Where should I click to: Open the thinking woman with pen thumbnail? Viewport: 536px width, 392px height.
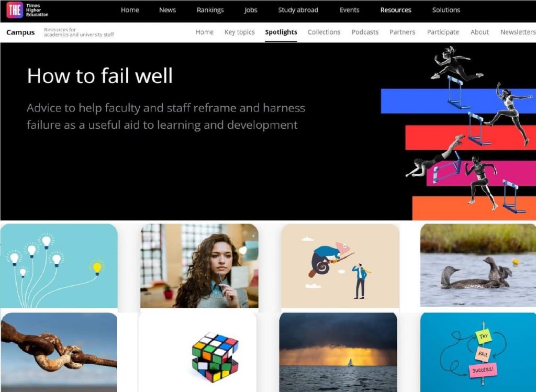(x=199, y=266)
